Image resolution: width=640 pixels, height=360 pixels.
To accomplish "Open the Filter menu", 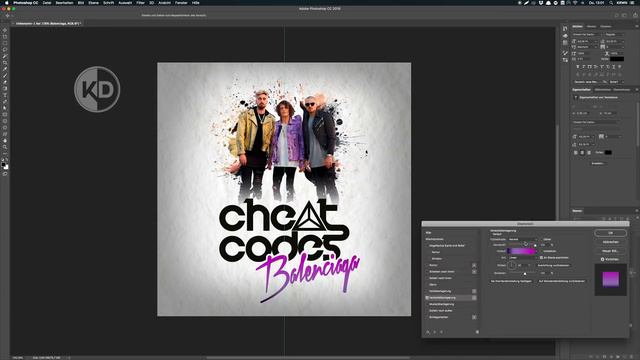I will pos(140,2).
